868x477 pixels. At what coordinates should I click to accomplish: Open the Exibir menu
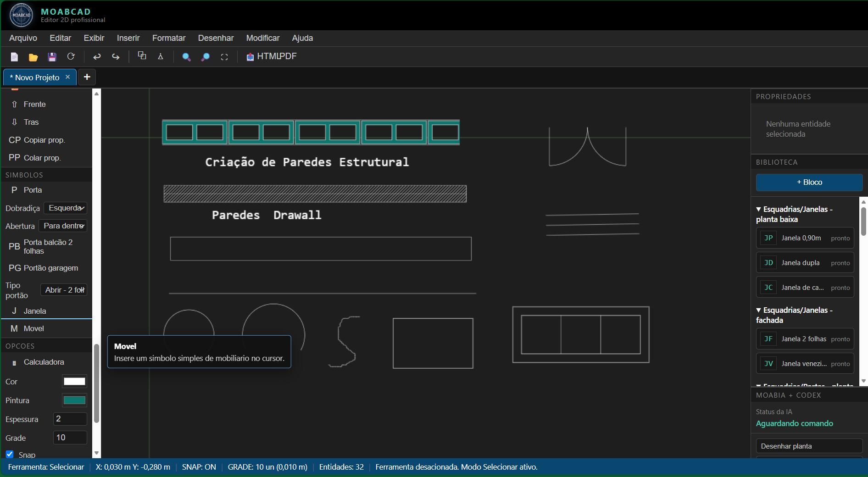coord(94,38)
